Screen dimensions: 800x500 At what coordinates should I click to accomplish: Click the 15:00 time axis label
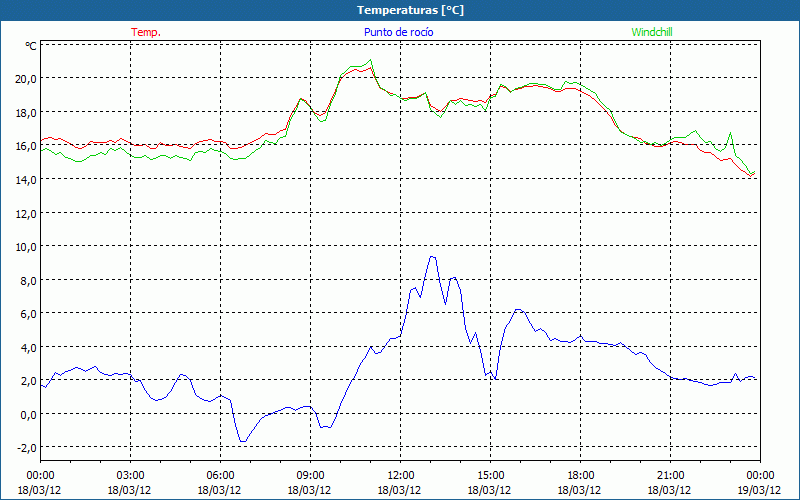490,476
